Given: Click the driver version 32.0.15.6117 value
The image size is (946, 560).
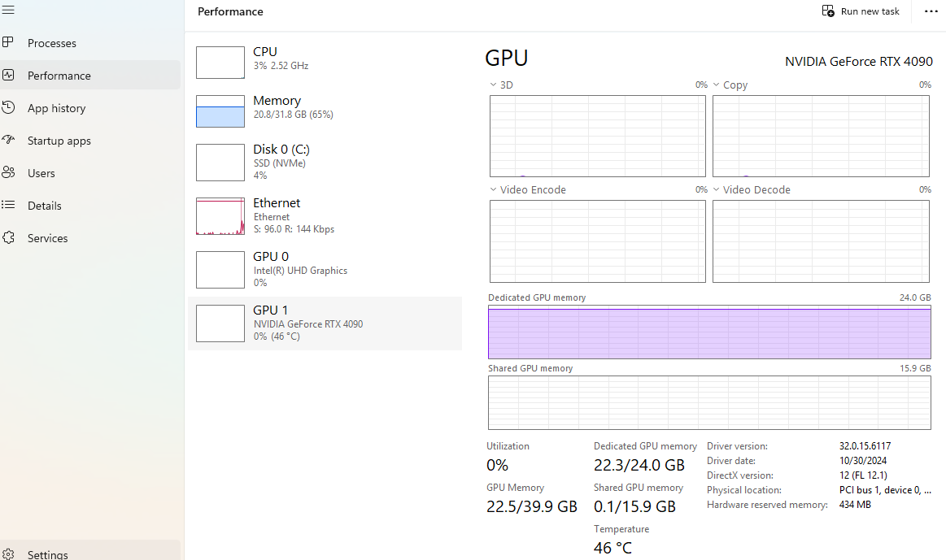Looking at the screenshot, I should (x=865, y=446).
